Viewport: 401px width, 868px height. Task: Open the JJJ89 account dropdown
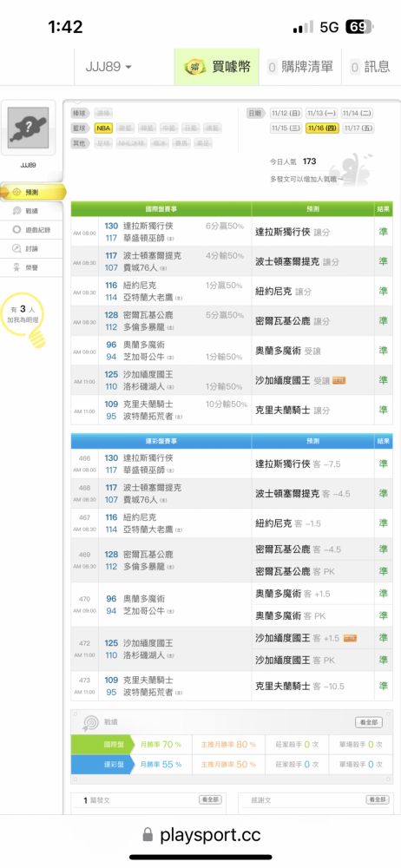[108, 67]
